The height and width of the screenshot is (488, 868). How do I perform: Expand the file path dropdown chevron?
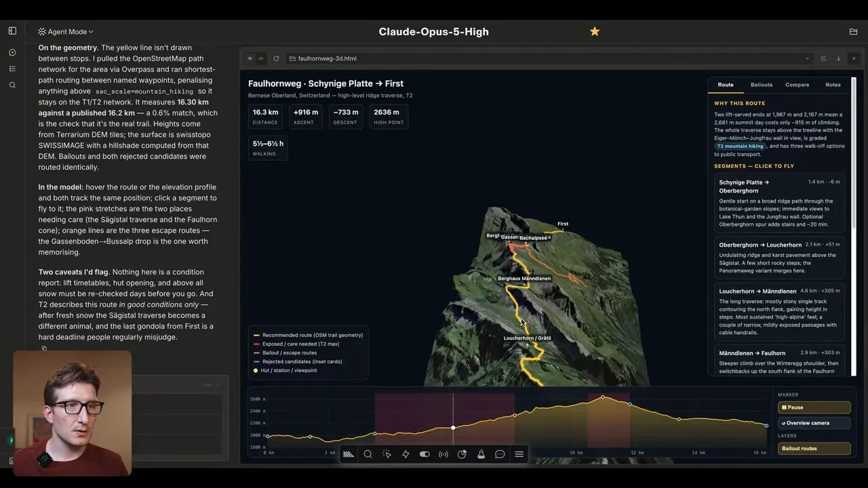pos(807,58)
